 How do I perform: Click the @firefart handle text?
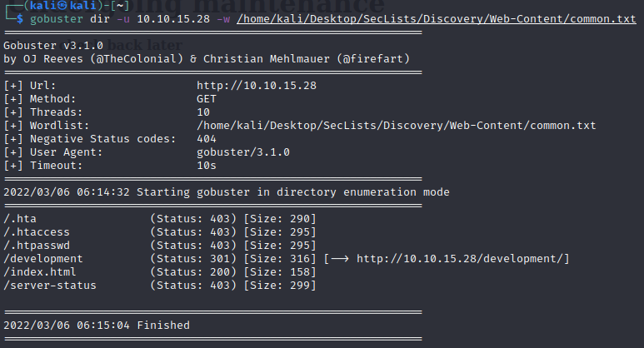[375, 58]
